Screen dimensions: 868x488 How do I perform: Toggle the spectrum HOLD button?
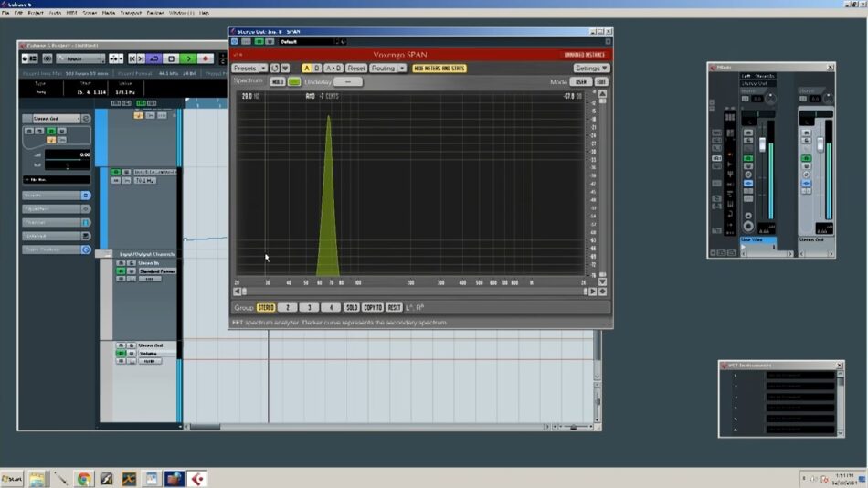278,82
